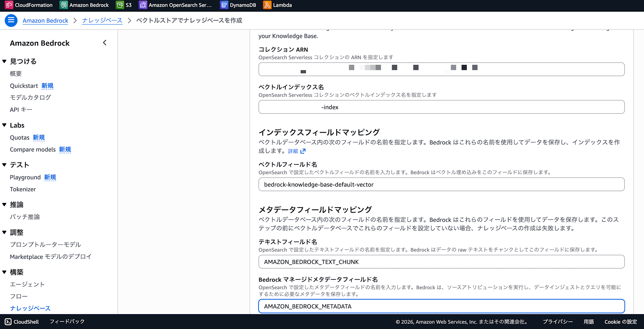Screen dimensions: 644x329
Task: Open Cookie の設定 in the footer
Action: [621, 322]
